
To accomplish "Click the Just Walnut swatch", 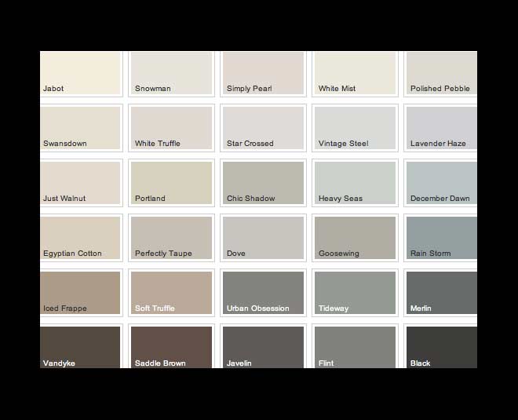I will [x=80, y=183].
